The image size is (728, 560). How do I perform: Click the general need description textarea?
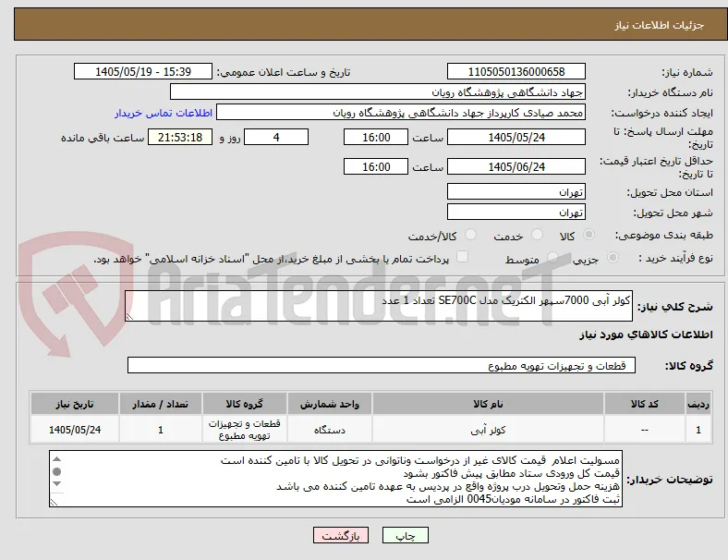click(379, 306)
